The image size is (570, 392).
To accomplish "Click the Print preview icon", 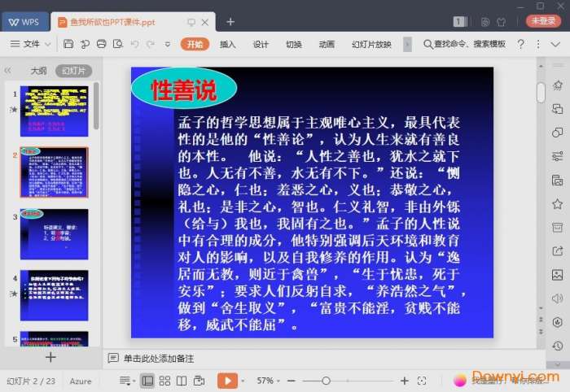I will (118, 44).
